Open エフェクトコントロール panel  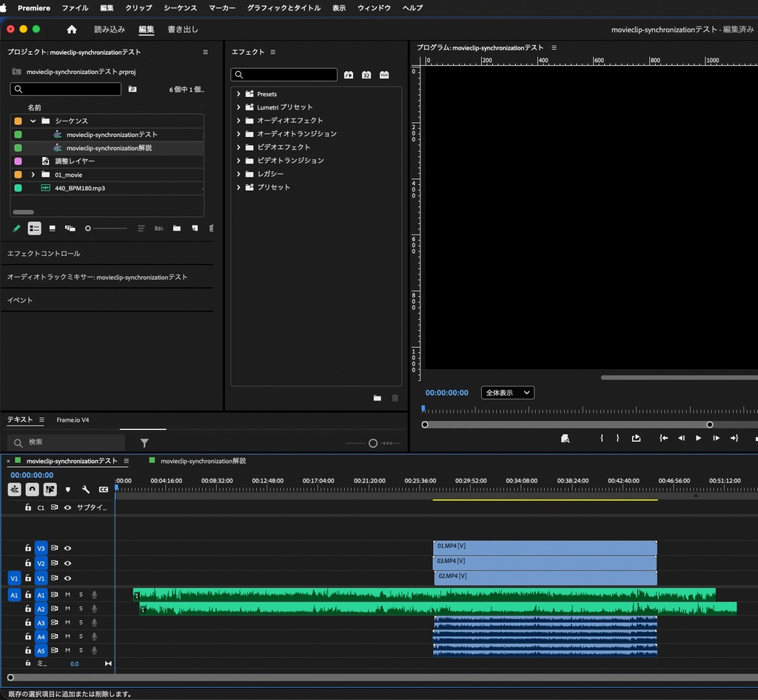[44, 254]
